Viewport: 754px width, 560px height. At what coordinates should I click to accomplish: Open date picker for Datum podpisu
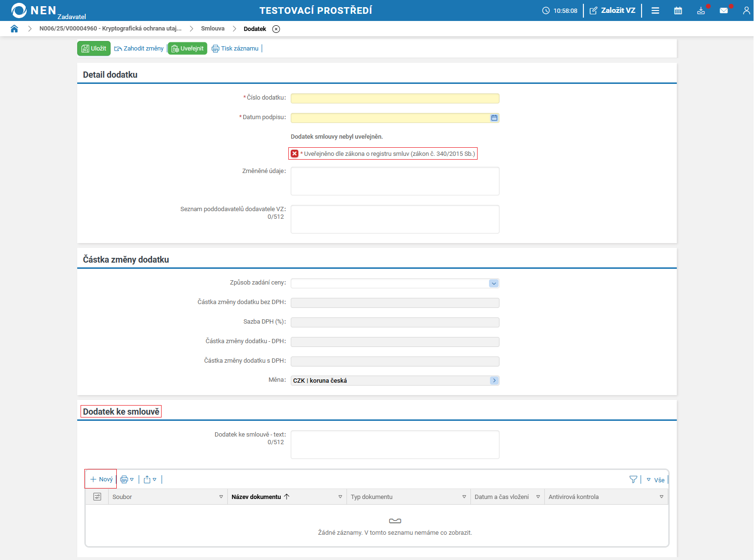point(494,118)
